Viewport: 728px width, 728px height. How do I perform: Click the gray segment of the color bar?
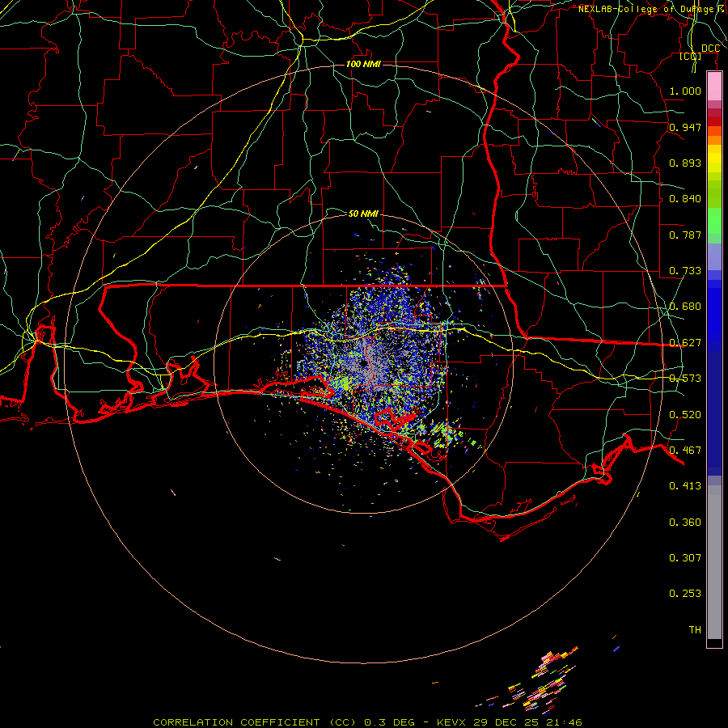click(x=714, y=562)
